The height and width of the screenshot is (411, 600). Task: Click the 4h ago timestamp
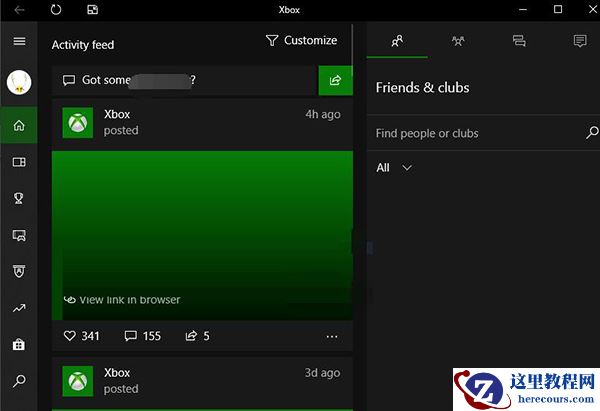point(323,114)
